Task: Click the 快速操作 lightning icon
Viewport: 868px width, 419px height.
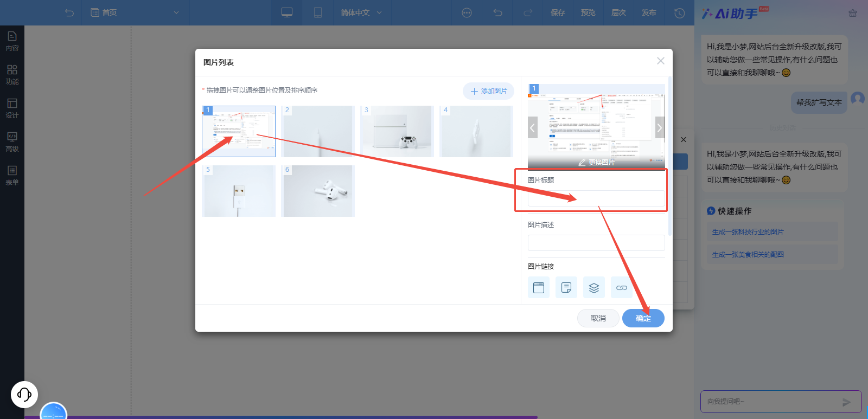Action: point(711,211)
